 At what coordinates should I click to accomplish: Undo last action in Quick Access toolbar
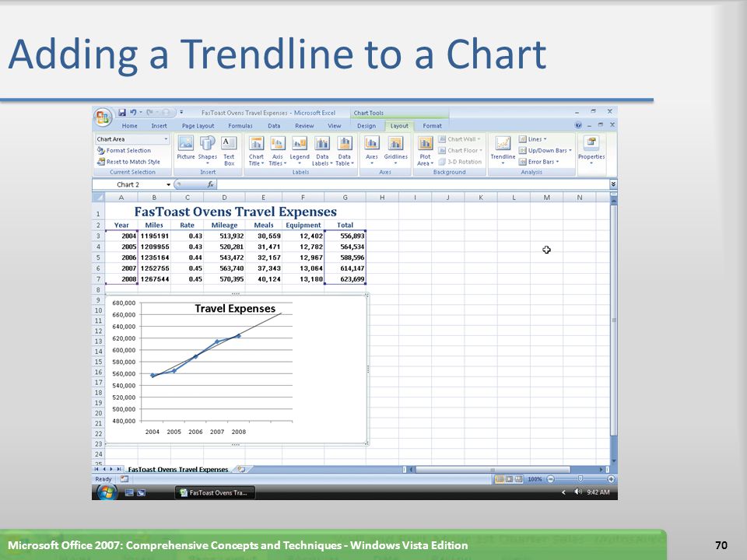click(133, 112)
